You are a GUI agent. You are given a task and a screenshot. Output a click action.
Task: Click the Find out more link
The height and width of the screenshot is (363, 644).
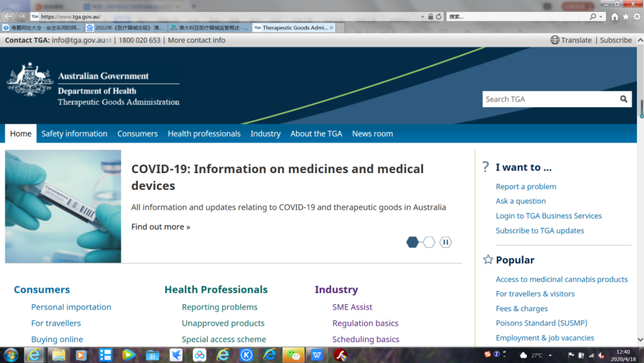click(x=160, y=227)
